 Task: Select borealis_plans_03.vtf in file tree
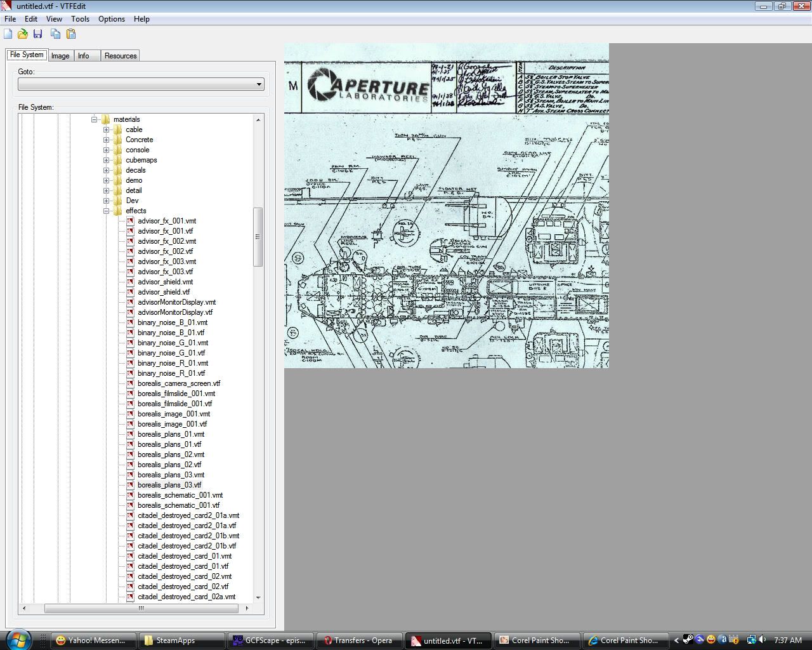point(169,485)
